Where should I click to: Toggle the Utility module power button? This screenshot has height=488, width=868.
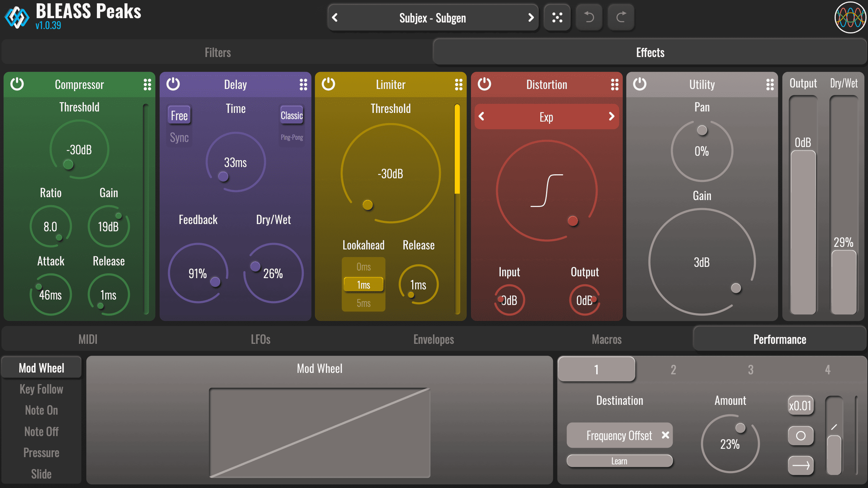click(x=640, y=84)
